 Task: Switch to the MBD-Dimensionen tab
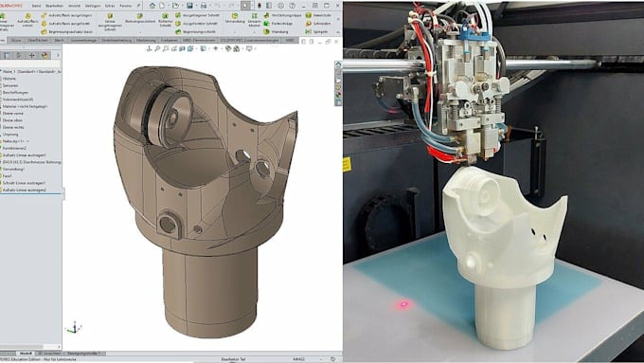click(198, 41)
